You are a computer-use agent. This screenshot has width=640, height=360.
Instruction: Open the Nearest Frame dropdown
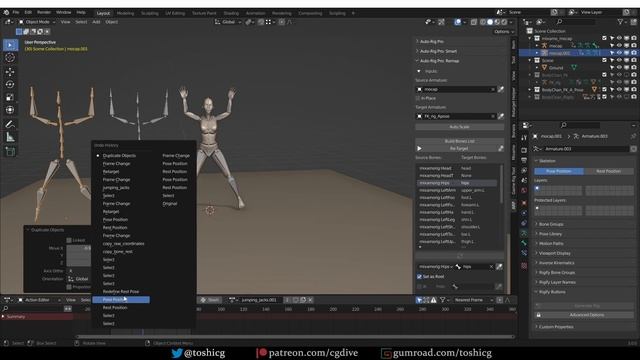[x=473, y=300]
